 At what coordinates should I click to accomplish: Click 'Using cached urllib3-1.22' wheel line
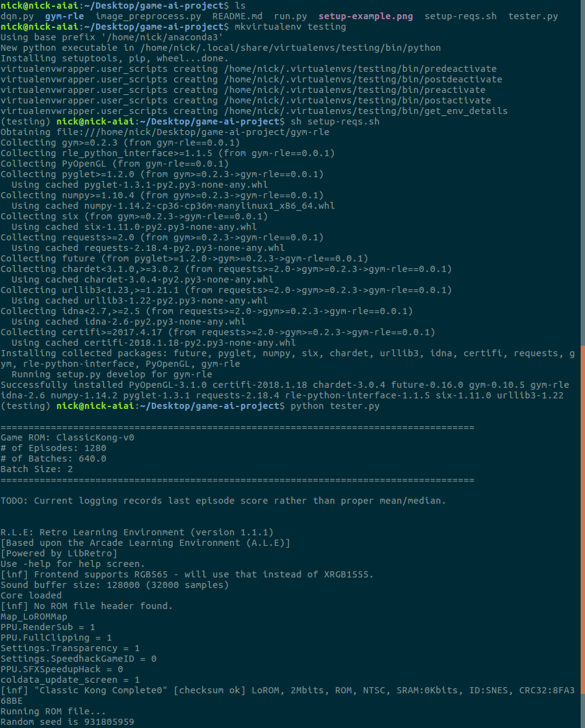coord(140,300)
